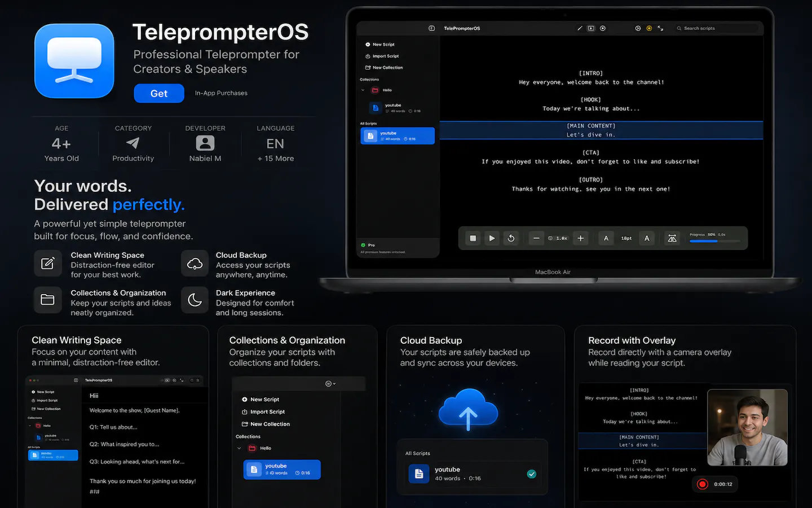Screen dimensions: 812x508
Task: Select the teleprompter play-screen mode icon in MacBook toolbar
Action: point(591,28)
